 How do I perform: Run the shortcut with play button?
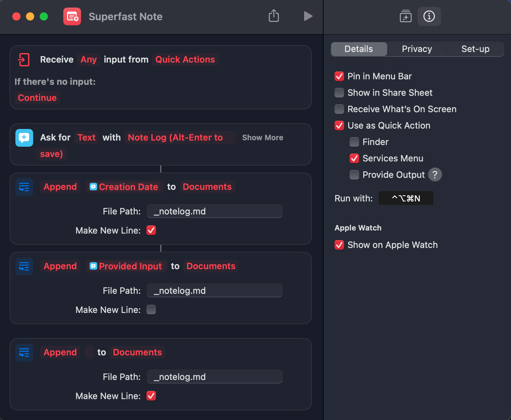point(308,16)
